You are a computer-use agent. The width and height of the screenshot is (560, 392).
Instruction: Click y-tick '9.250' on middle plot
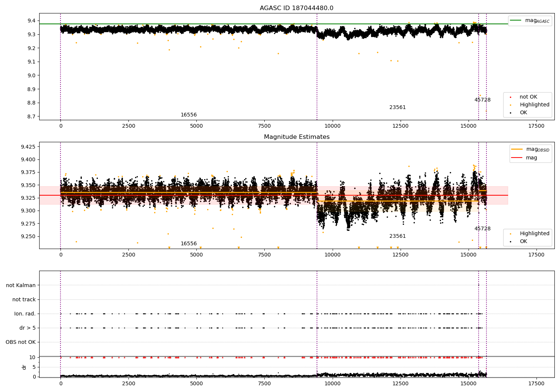(28, 236)
